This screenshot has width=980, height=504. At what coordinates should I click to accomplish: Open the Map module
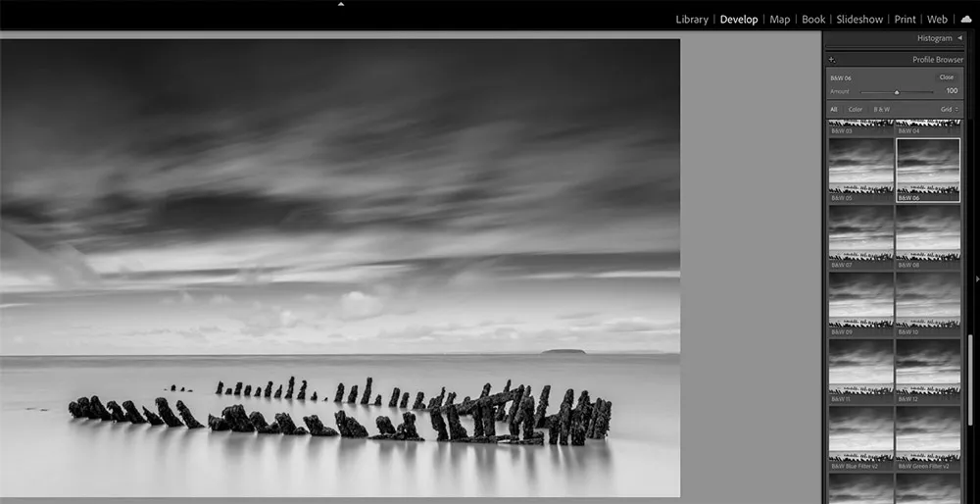779,20
